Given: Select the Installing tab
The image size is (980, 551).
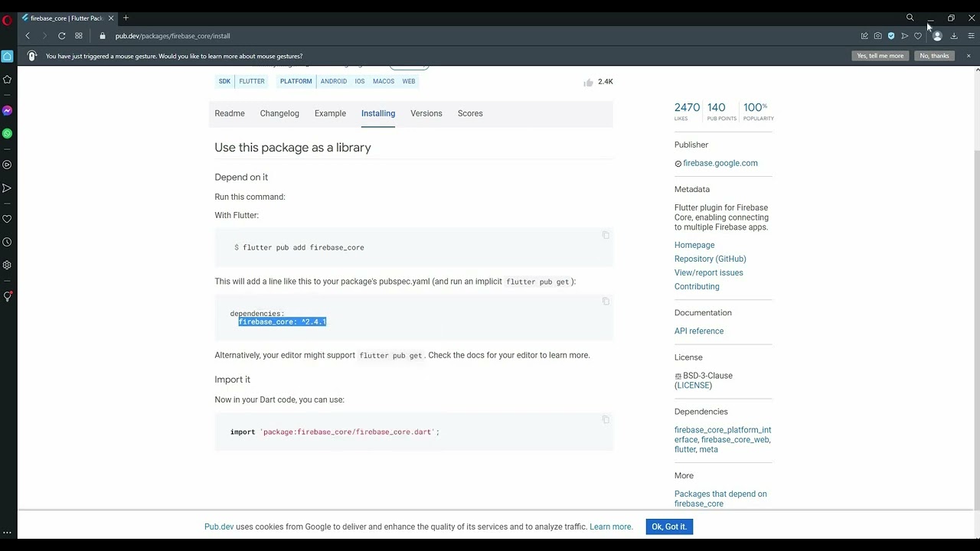Looking at the screenshot, I should pyautogui.click(x=378, y=113).
